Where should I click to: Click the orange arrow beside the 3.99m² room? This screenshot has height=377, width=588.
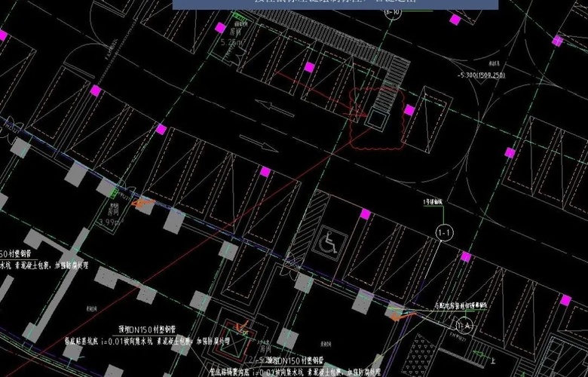point(143,202)
